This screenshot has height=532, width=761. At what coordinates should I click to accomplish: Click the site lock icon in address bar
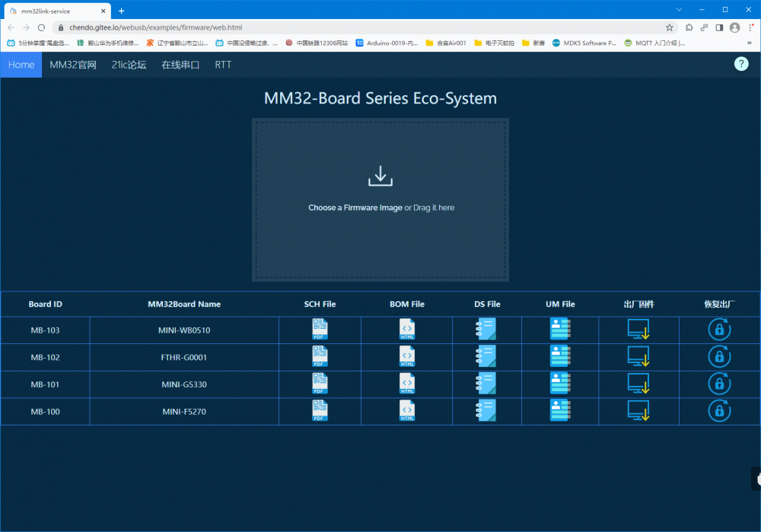click(61, 27)
